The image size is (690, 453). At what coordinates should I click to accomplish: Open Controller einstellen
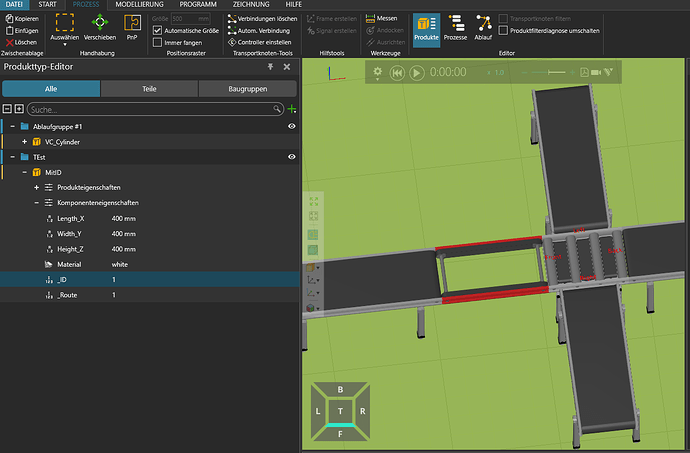259,42
